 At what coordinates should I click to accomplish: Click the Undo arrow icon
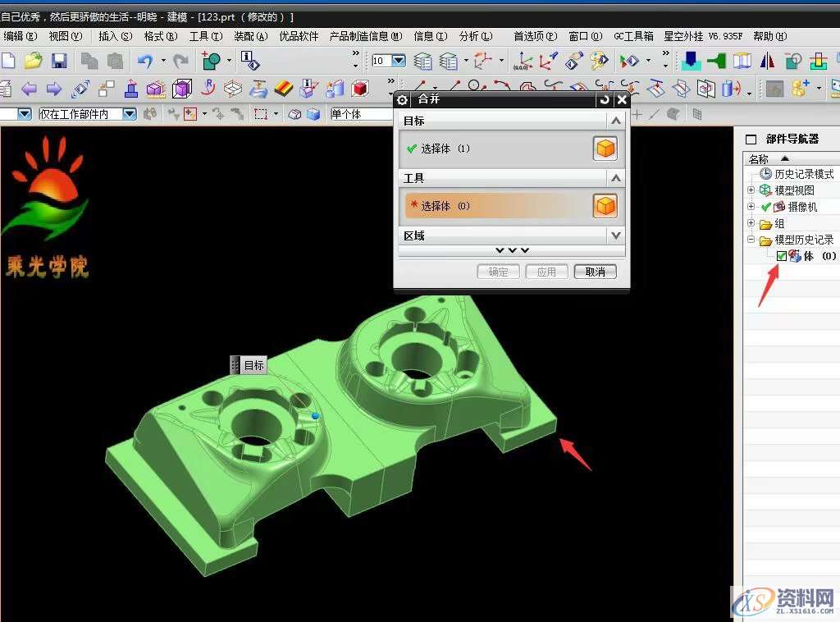coord(145,61)
